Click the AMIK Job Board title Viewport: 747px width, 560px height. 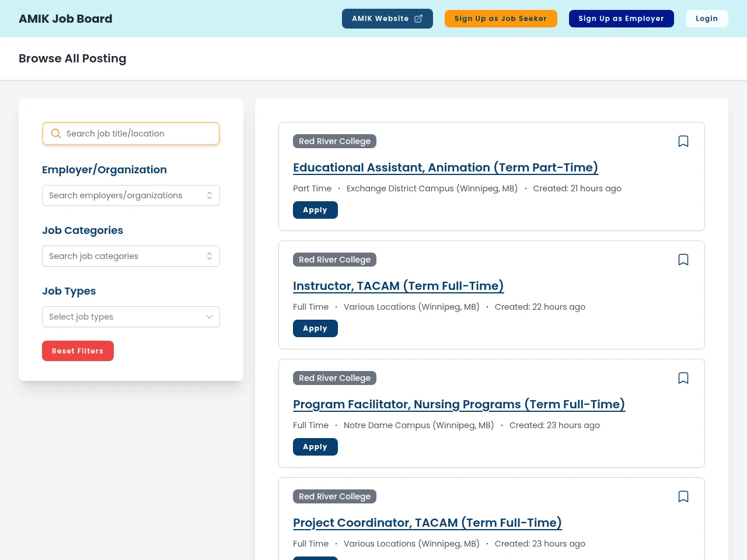coord(65,19)
